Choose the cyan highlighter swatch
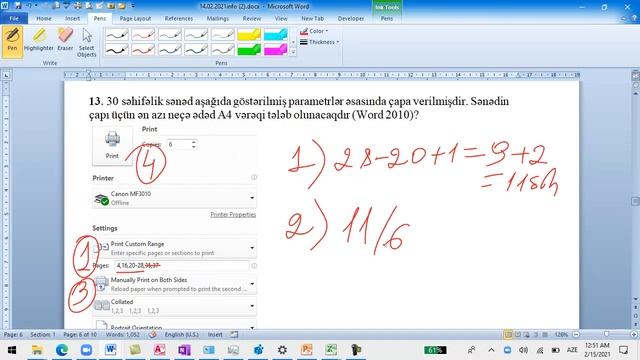The height and width of the screenshot is (360, 640). click(x=276, y=35)
